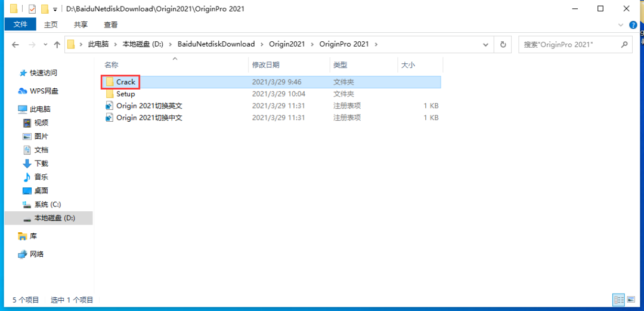This screenshot has width=644, height=311.
Task: Select the Origin 2021切换英文 registry file
Action: click(148, 106)
